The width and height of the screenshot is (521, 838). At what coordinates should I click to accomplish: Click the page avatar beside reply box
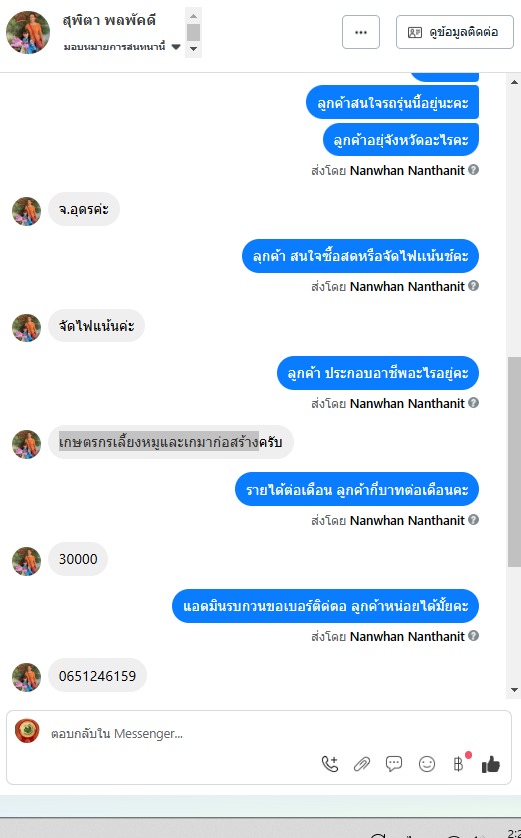click(x=27, y=731)
